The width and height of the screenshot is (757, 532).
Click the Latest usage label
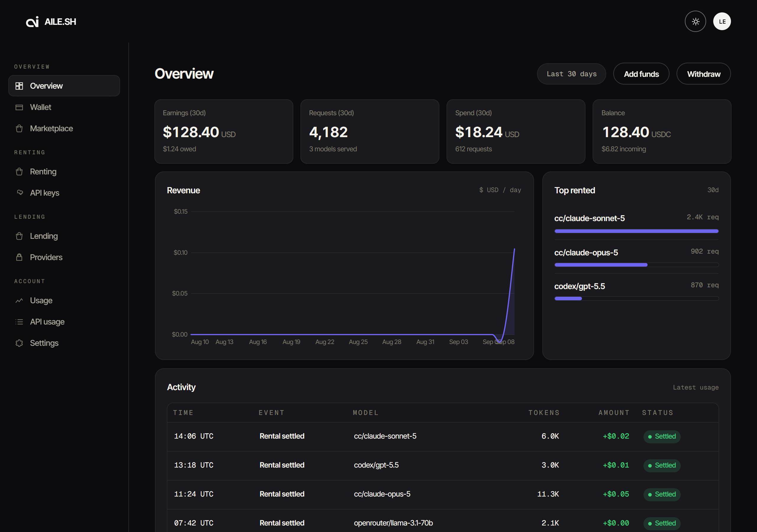tap(696, 387)
